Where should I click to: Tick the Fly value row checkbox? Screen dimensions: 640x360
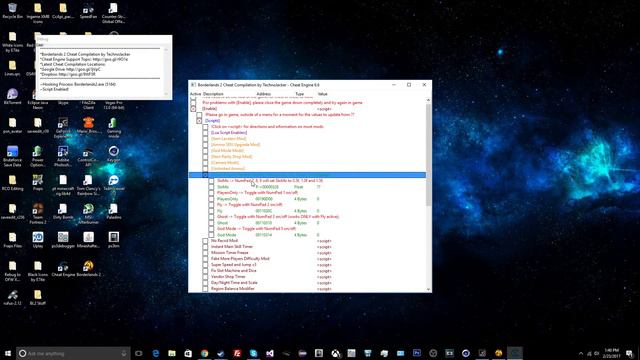[211, 211]
